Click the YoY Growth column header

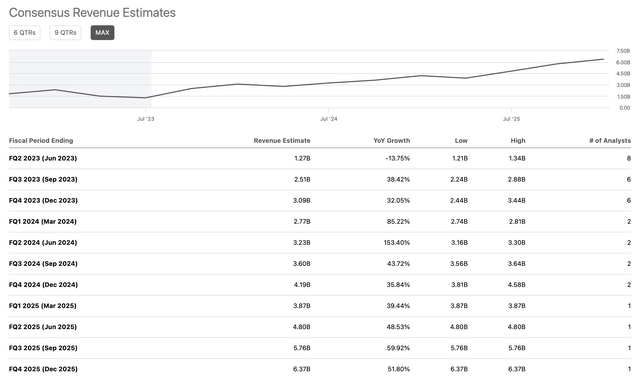391,140
